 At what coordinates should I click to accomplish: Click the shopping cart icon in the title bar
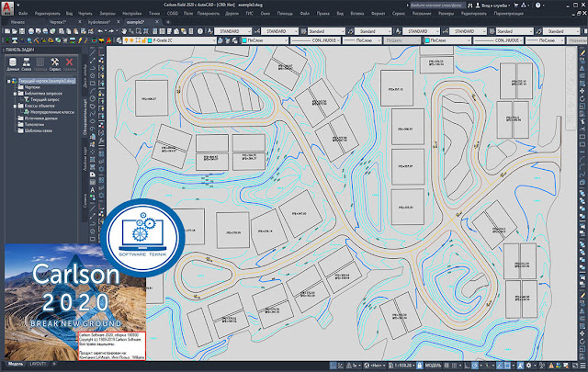coord(515,6)
